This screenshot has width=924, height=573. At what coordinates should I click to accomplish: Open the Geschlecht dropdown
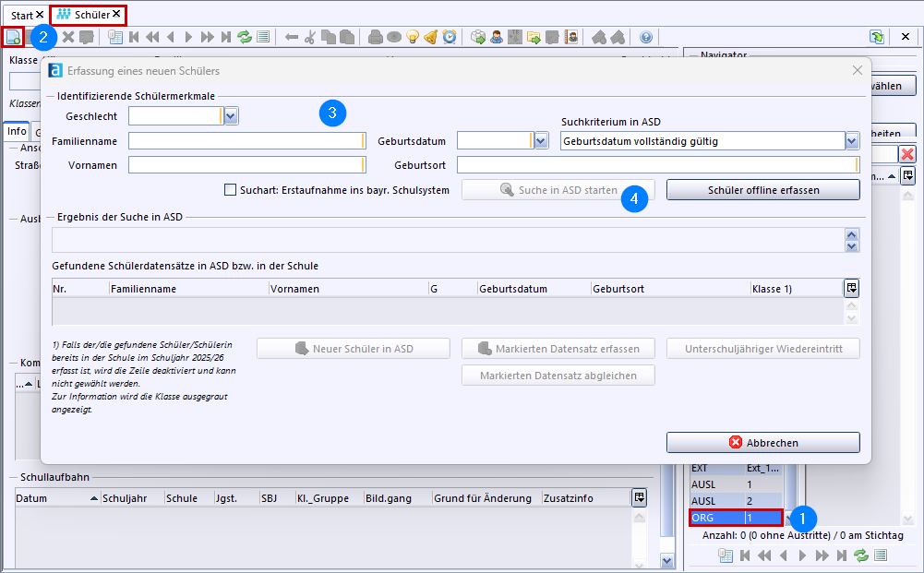(231, 115)
